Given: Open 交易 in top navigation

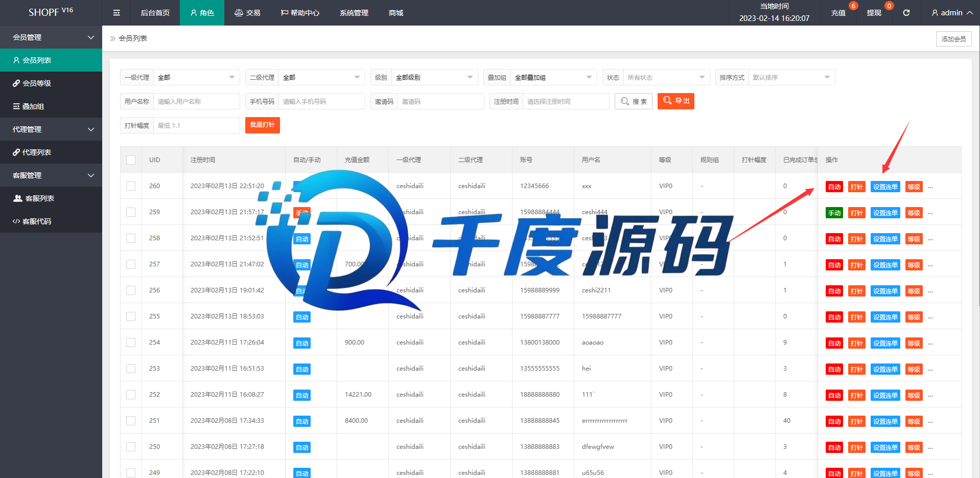Looking at the screenshot, I should pyautogui.click(x=247, y=13).
